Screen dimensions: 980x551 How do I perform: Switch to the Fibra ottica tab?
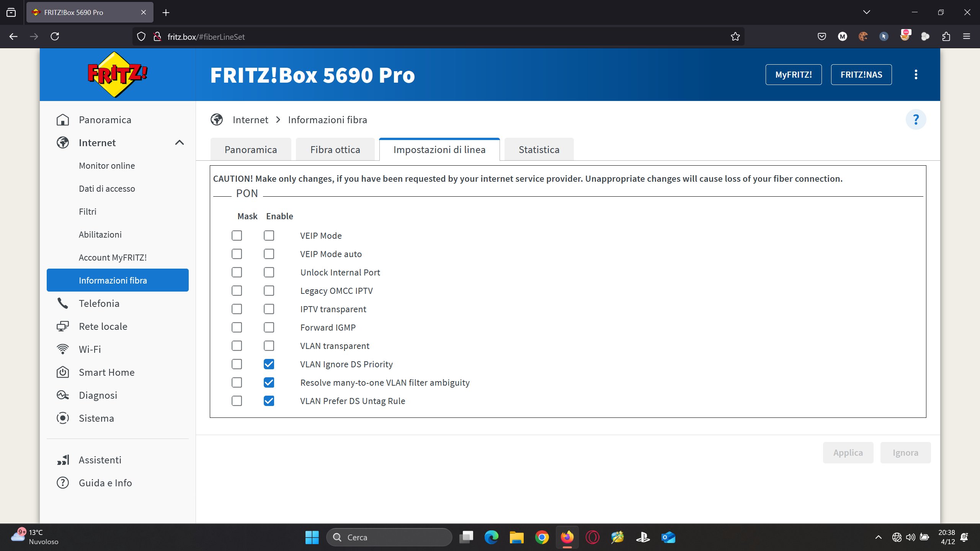coord(335,150)
